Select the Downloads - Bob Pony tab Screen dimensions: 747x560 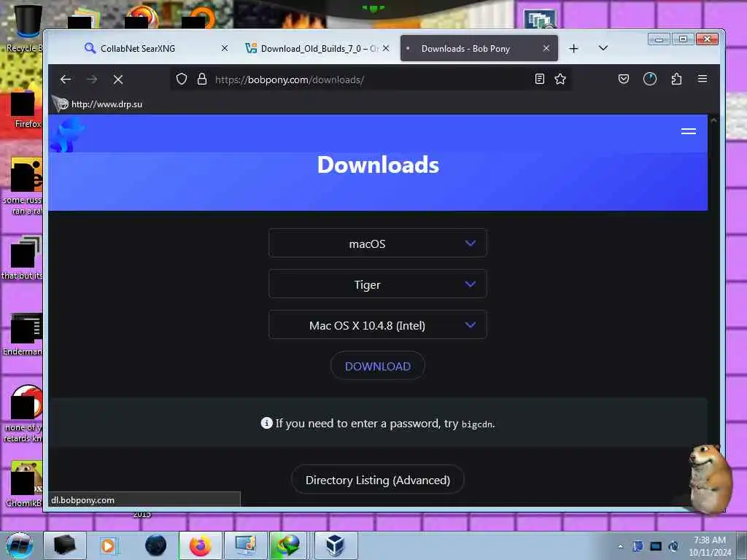479,48
